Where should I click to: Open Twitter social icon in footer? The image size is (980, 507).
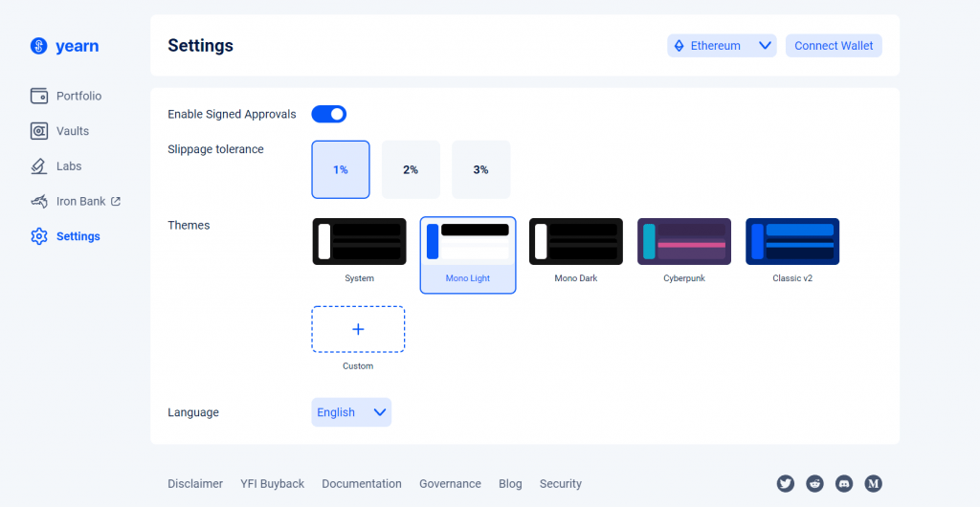[x=786, y=483]
